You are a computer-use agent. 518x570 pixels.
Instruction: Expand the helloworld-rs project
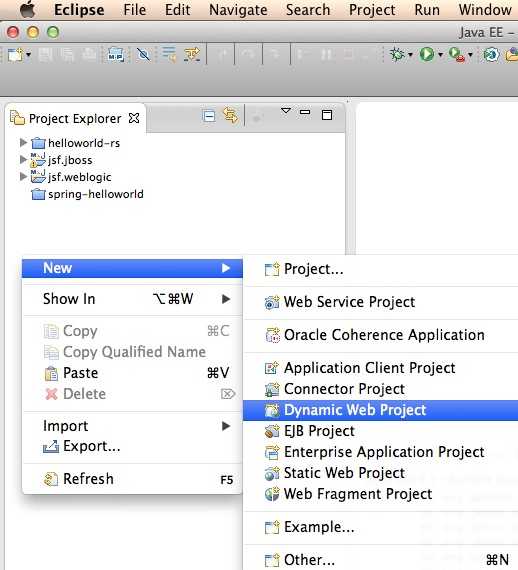[23, 142]
